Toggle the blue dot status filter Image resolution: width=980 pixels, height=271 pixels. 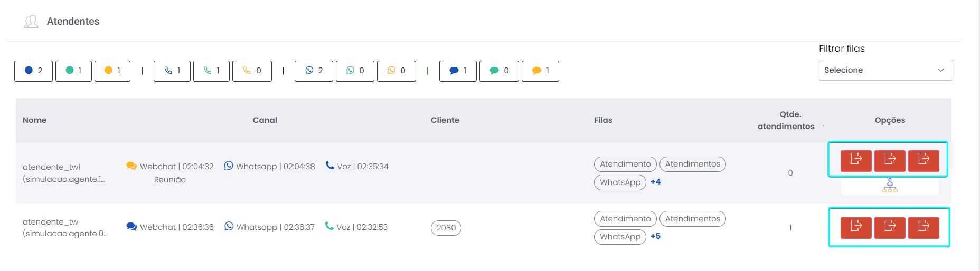point(33,71)
